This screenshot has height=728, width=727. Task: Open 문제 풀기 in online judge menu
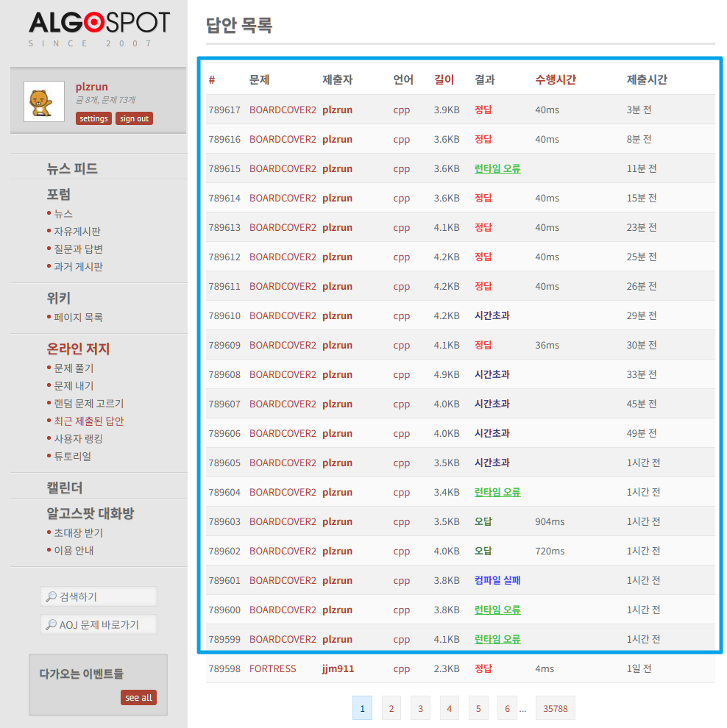(x=74, y=368)
